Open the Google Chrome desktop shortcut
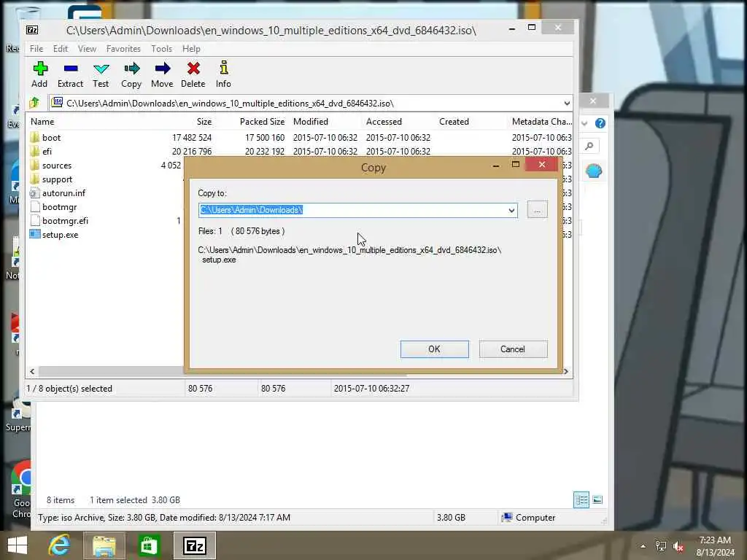 click(x=21, y=489)
